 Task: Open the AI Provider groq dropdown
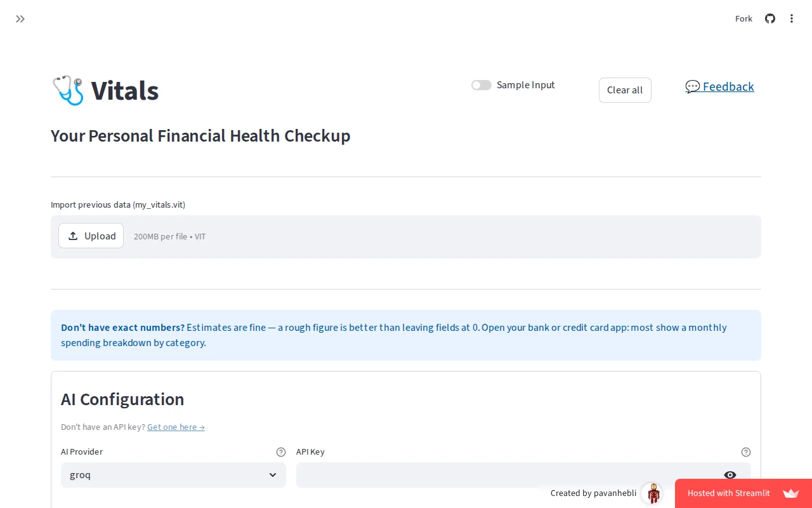tap(173, 475)
